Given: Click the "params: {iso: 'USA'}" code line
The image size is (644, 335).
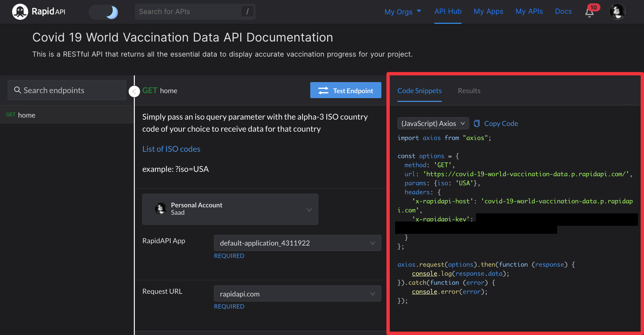Looking at the screenshot, I should coord(442,183).
